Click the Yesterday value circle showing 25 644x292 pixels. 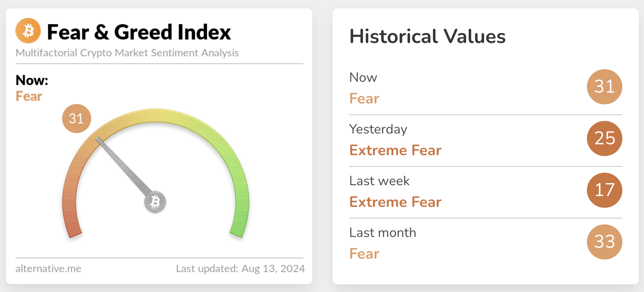604,138
